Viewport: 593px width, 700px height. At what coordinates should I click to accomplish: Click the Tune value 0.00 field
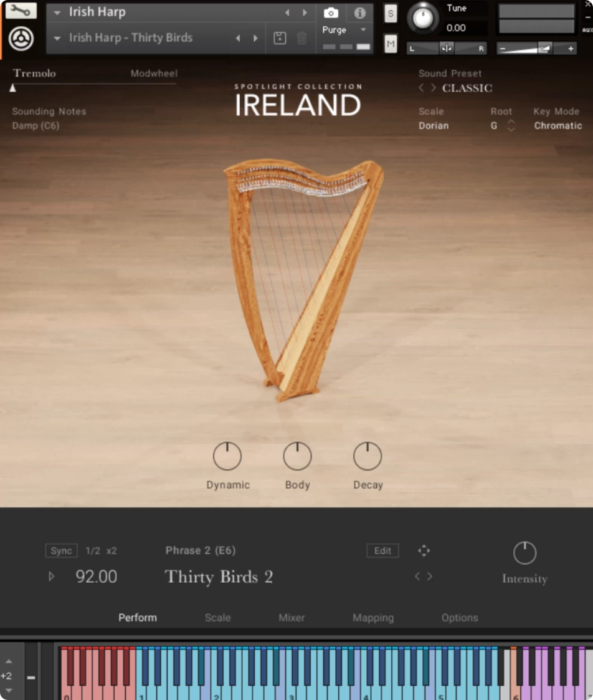456,28
